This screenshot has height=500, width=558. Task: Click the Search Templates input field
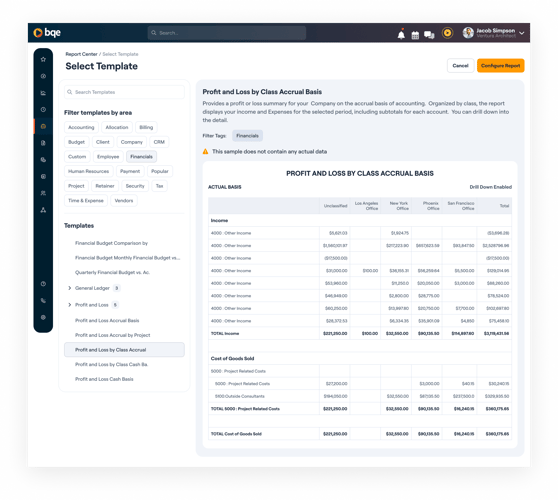[x=124, y=92]
